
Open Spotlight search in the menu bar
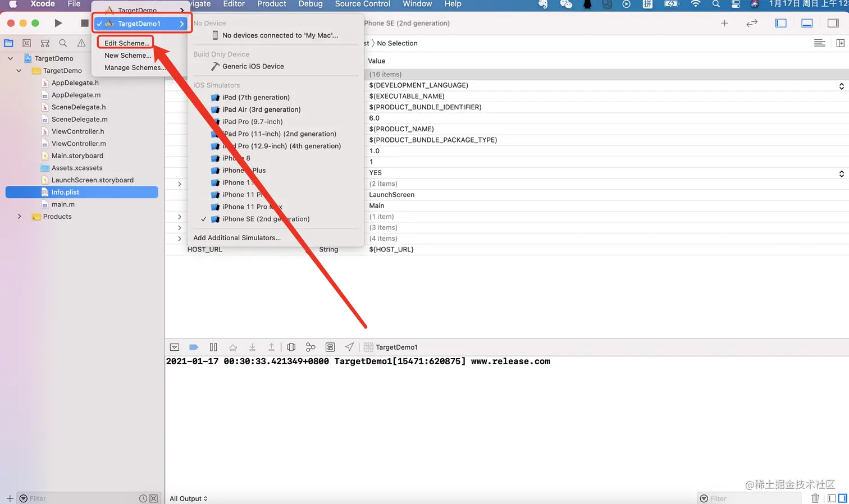tap(716, 4)
